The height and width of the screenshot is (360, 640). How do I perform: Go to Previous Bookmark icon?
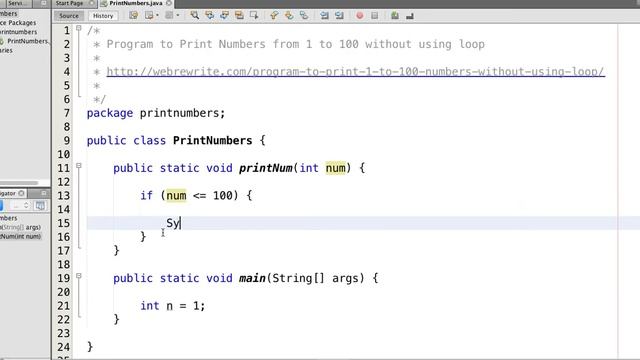274,16
